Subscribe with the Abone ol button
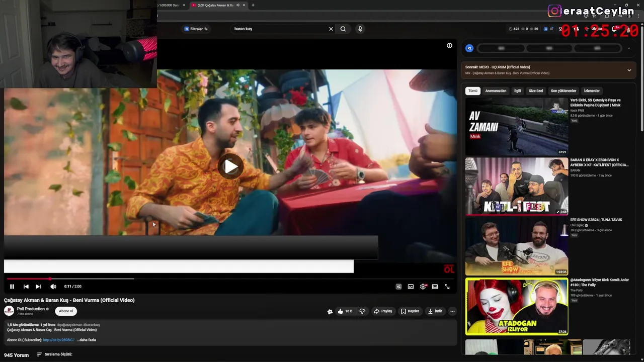This screenshot has height=362, width=644. click(66, 311)
